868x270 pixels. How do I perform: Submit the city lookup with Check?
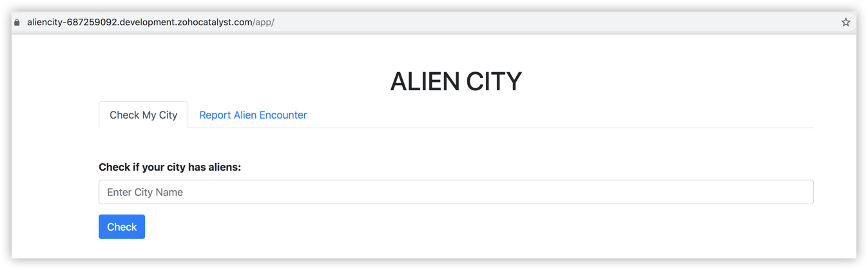(122, 227)
